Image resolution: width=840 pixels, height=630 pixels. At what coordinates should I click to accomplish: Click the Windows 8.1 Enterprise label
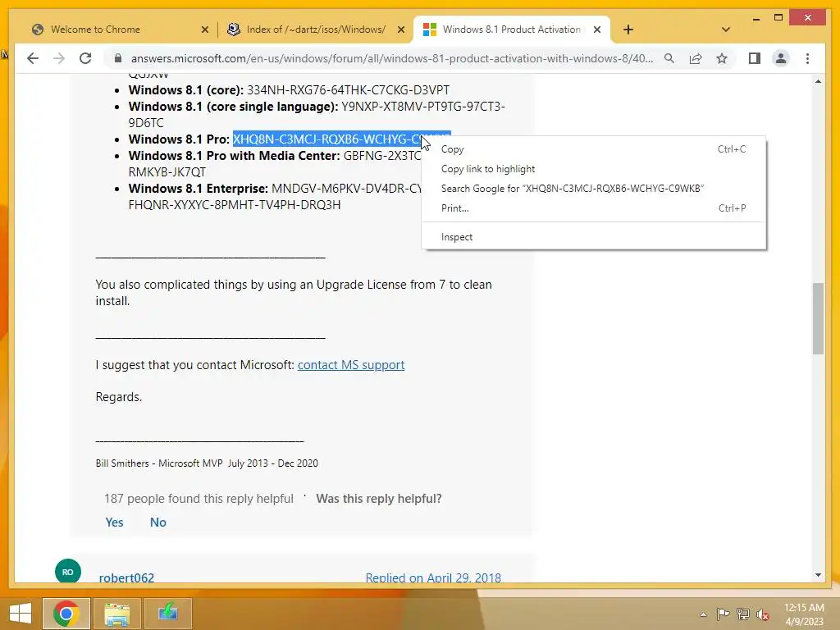point(199,189)
